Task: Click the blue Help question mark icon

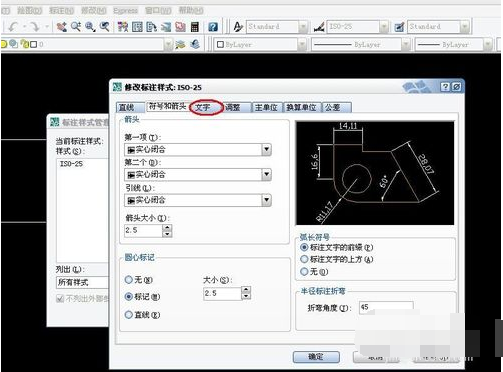Action: pos(213,27)
